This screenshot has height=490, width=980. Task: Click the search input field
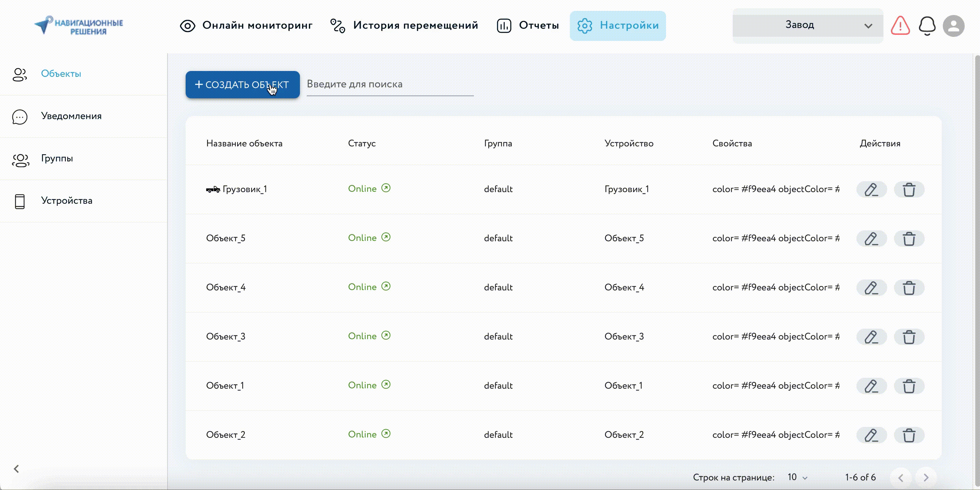click(x=390, y=84)
